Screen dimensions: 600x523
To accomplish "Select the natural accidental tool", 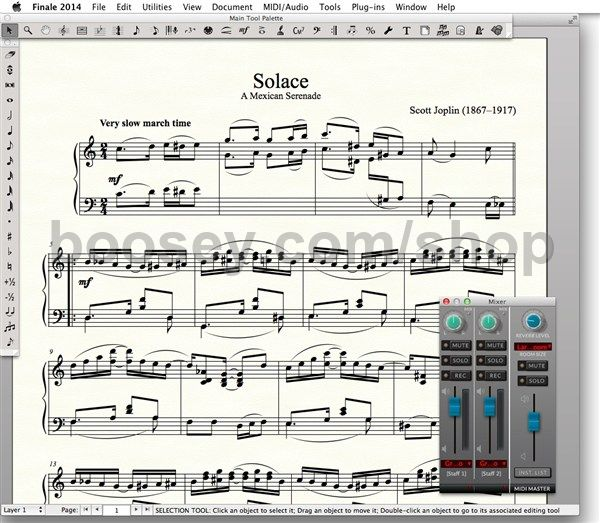I will (x=10, y=267).
